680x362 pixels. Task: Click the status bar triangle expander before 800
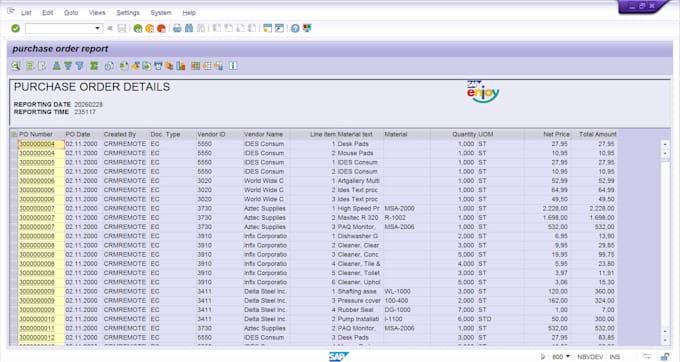click(x=543, y=357)
